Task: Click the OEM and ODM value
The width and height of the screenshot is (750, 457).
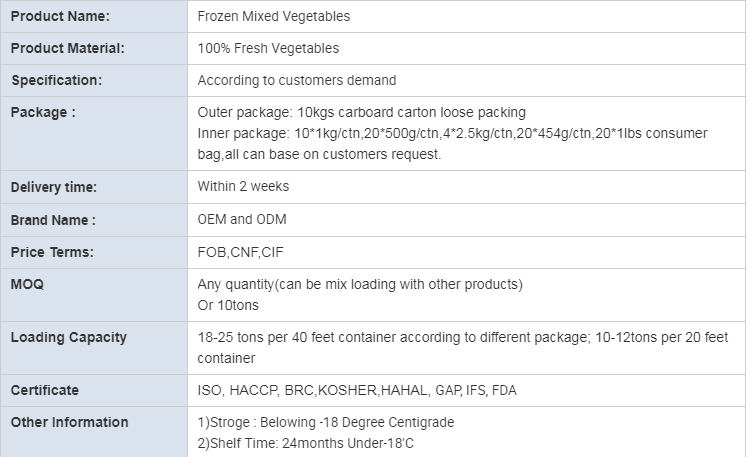Action: 242,219
